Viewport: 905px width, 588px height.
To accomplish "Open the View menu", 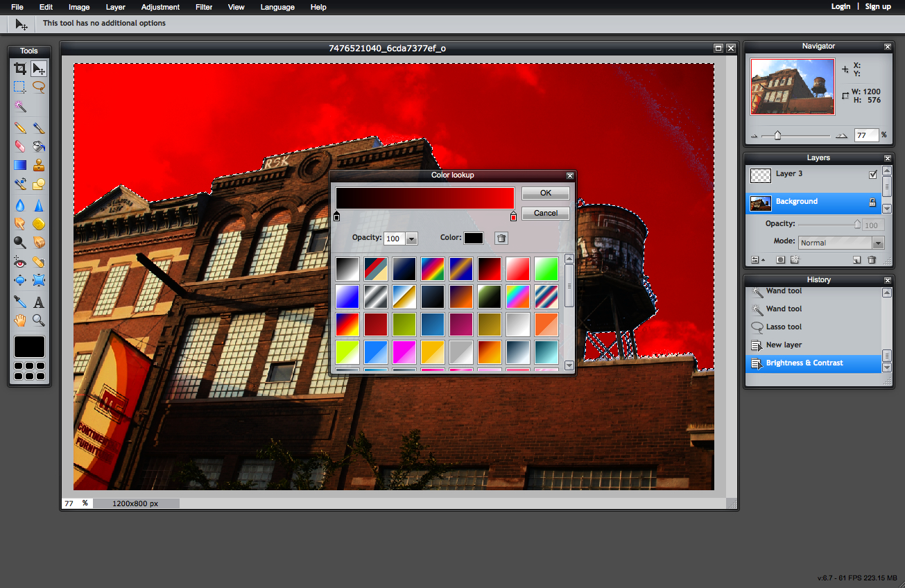I will tap(236, 7).
